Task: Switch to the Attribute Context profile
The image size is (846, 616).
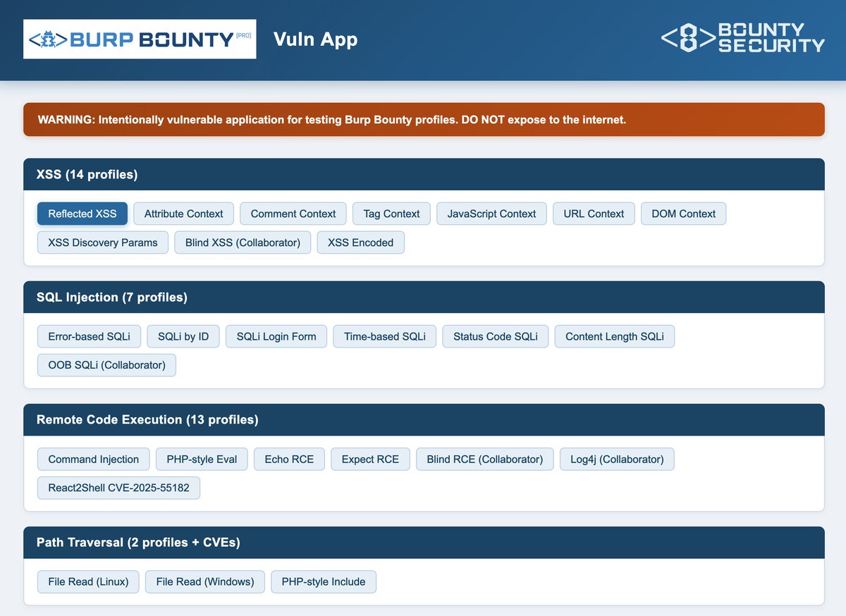Action: tap(183, 214)
